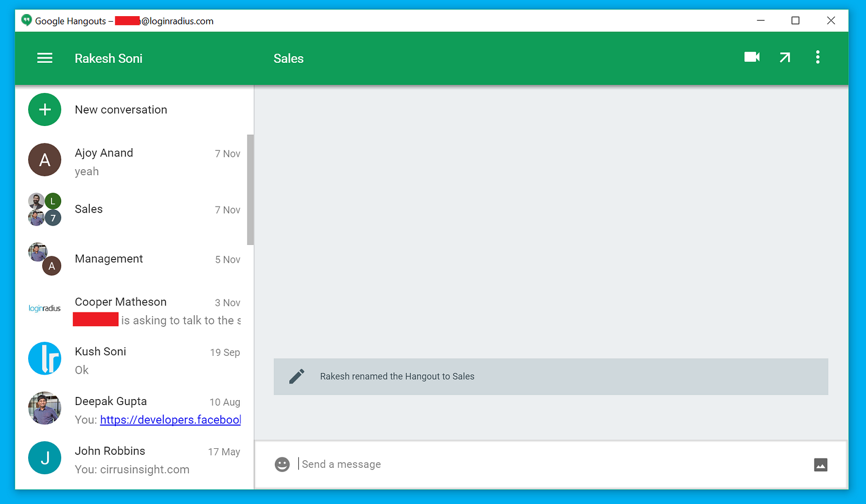Click the conversation list scrollbar
This screenshot has height=504, width=866.
coord(250,190)
